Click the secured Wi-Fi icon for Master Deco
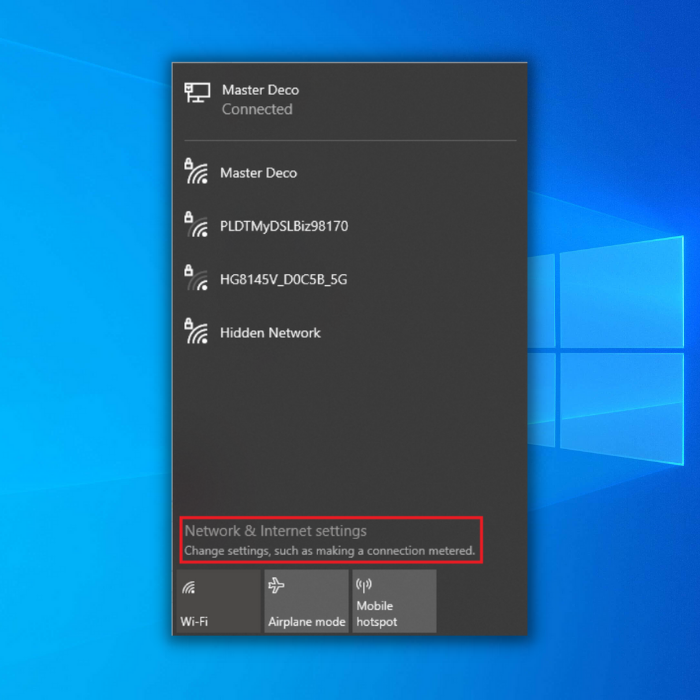Viewport: 700px width, 700px height. pos(196,171)
